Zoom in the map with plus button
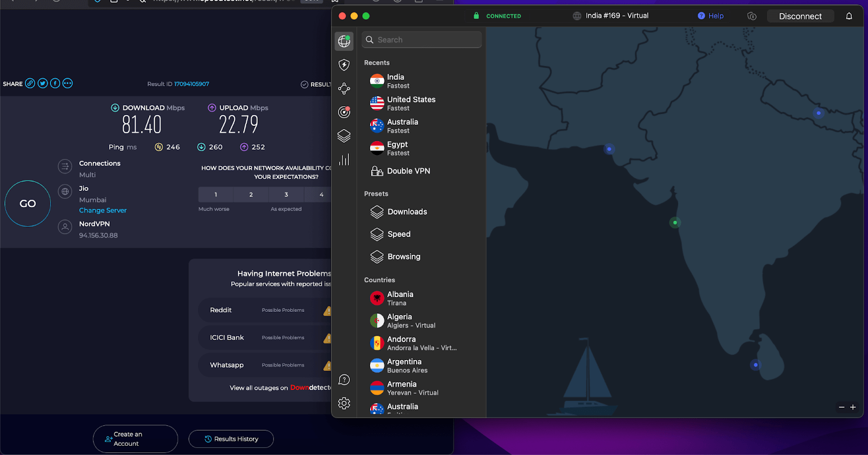The image size is (868, 455). [x=853, y=407]
